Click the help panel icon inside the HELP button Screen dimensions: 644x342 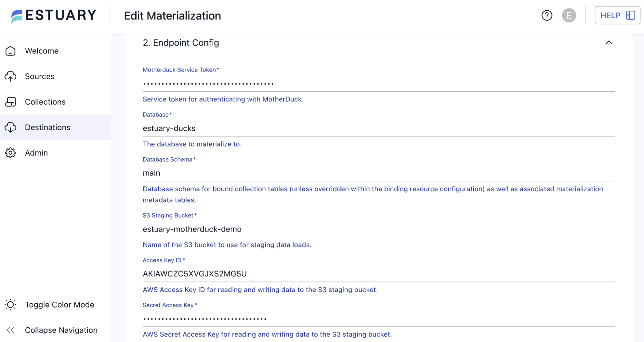630,15
